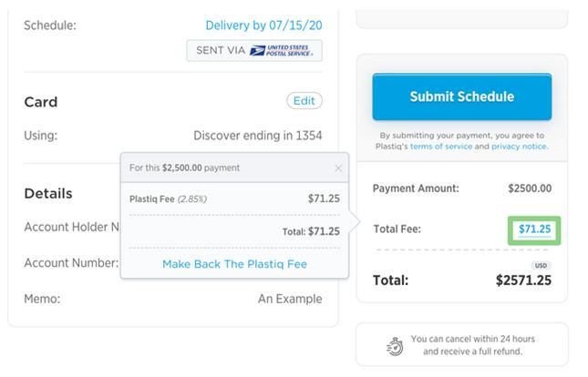Click Make Back The Plastiq Fee
588x377 pixels.
click(234, 264)
